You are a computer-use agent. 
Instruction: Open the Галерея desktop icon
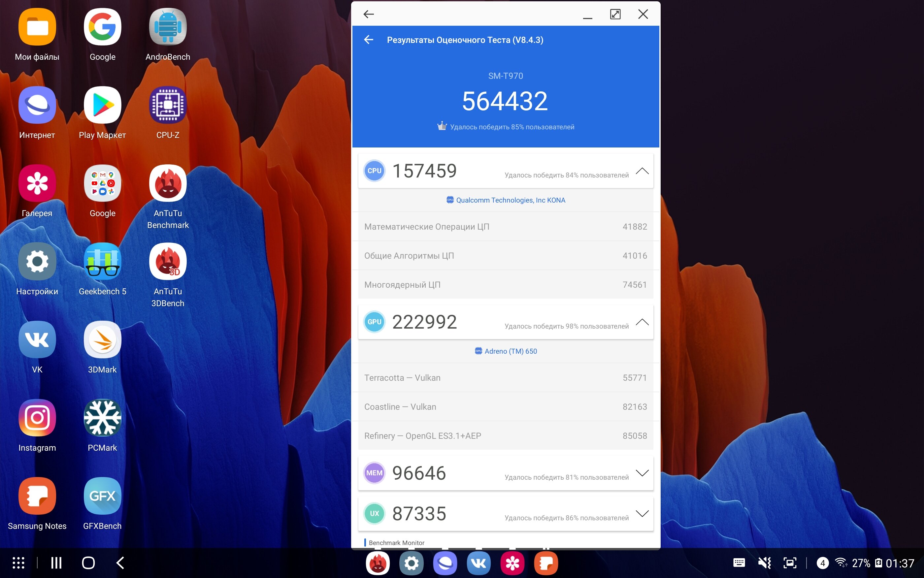[37, 183]
